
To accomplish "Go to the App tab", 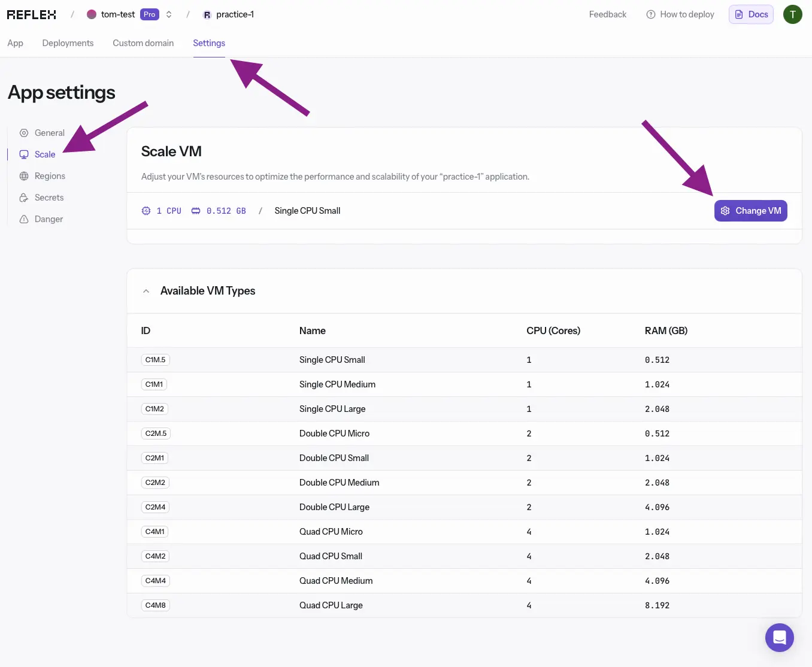I will pyautogui.click(x=15, y=43).
